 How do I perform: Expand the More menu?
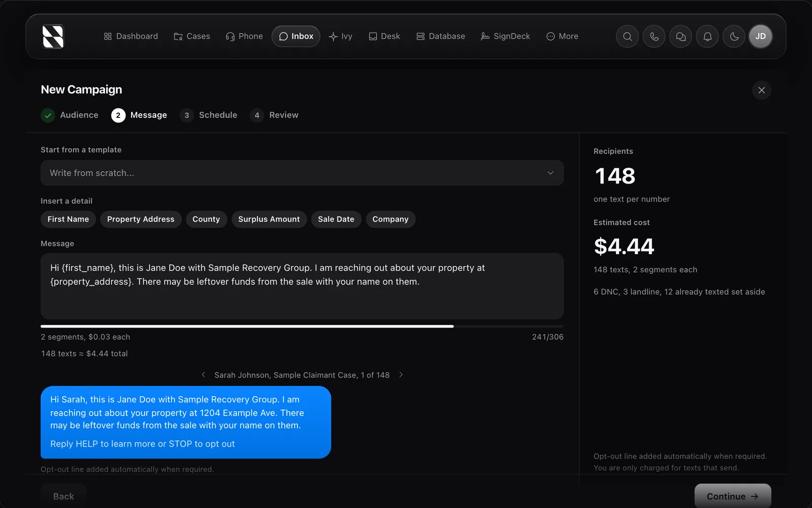click(x=562, y=37)
